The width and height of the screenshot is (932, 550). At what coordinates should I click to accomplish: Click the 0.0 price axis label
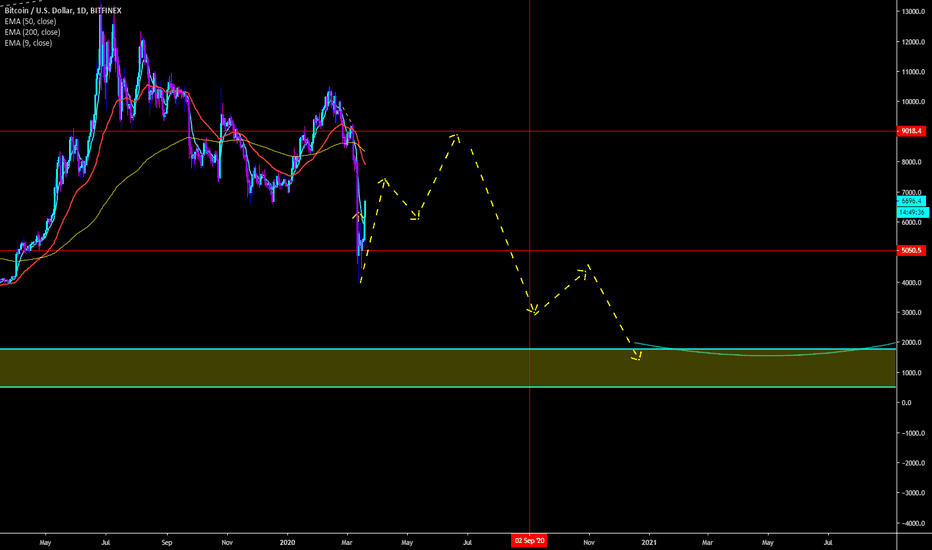tap(906, 403)
